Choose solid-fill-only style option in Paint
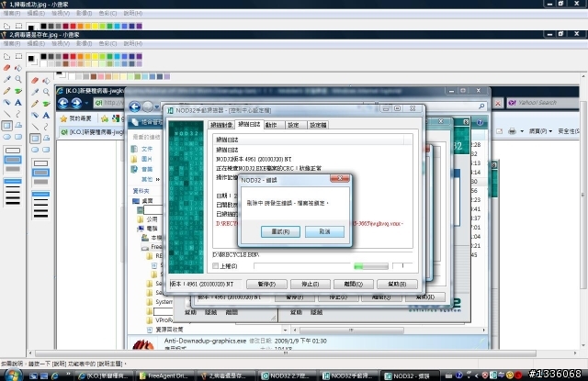588x381 pixels. point(13,169)
